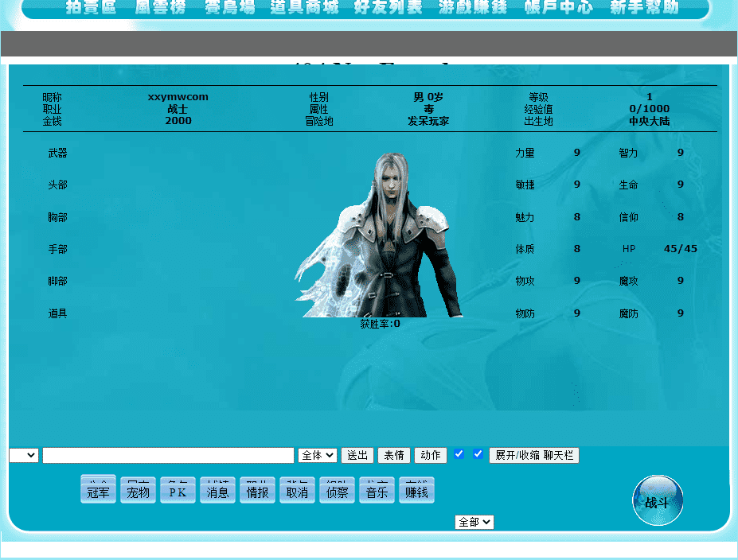Click the 体质 constitution stat label

525,249
